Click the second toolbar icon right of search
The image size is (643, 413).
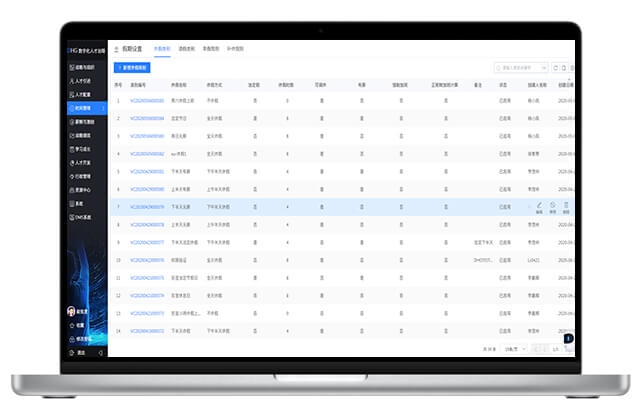[x=566, y=67]
